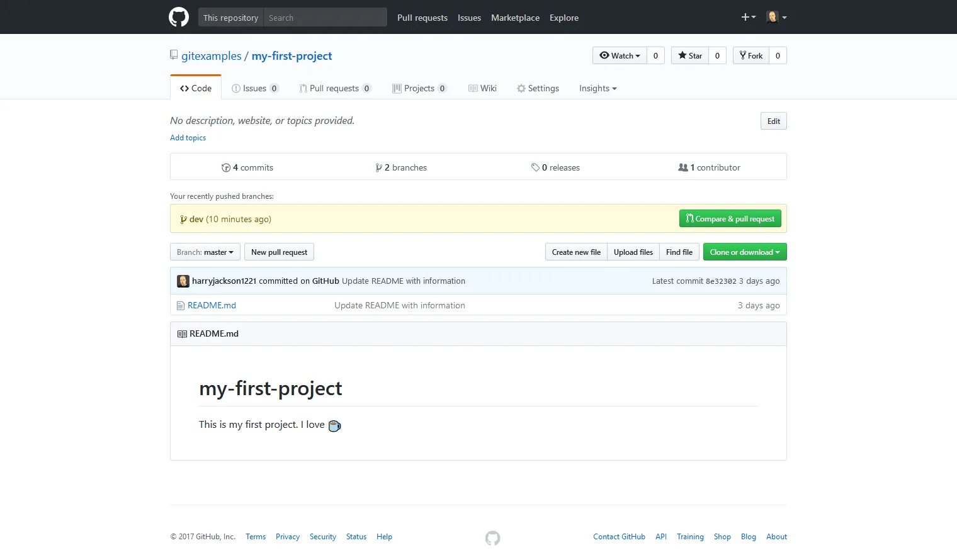957x560 pixels.
Task: Click README.md row commit message
Action: pos(400,305)
